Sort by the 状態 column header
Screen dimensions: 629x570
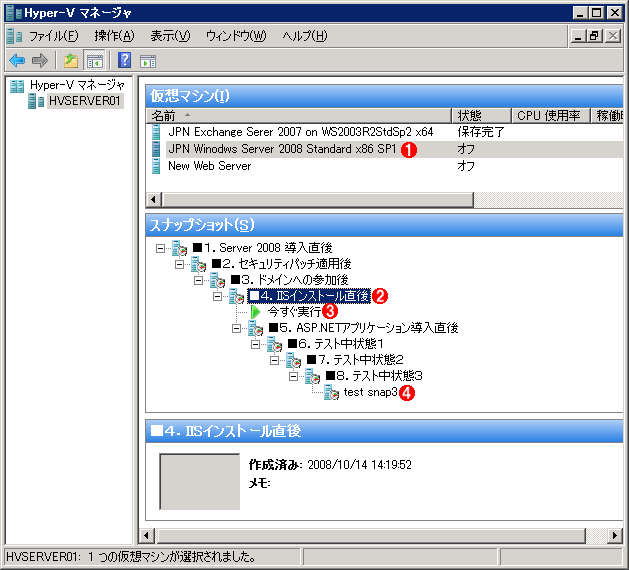[x=481, y=116]
